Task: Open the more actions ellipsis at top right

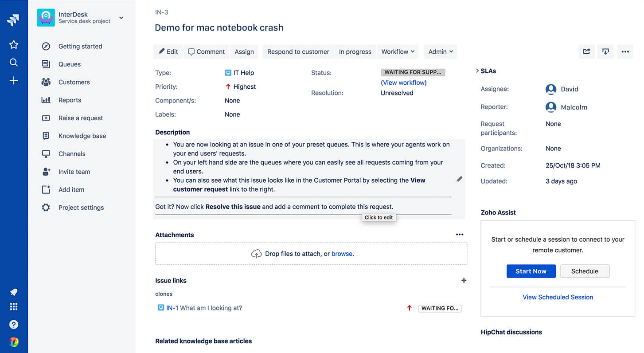Action: (625, 51)
